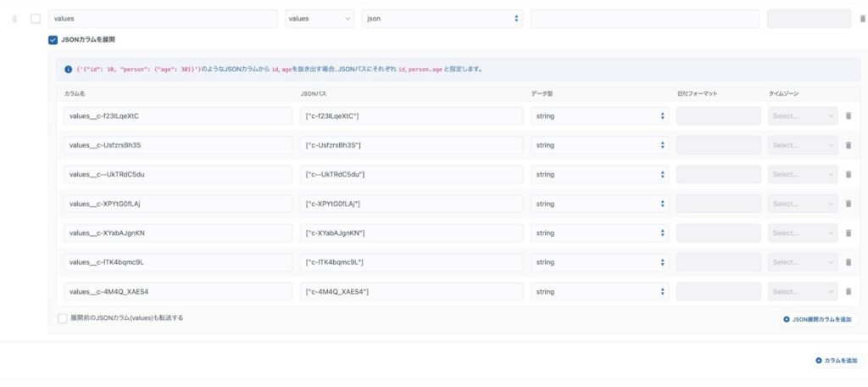This screenshot has height=387, width=868.
Task: Tick the selection checkbox next to values column
Action: pos(36,19)
